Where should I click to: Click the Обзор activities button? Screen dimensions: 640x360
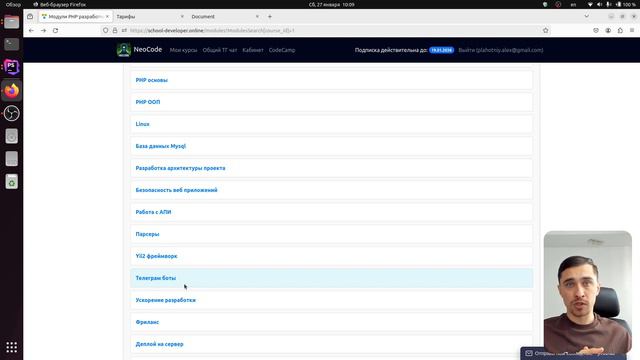13,4
